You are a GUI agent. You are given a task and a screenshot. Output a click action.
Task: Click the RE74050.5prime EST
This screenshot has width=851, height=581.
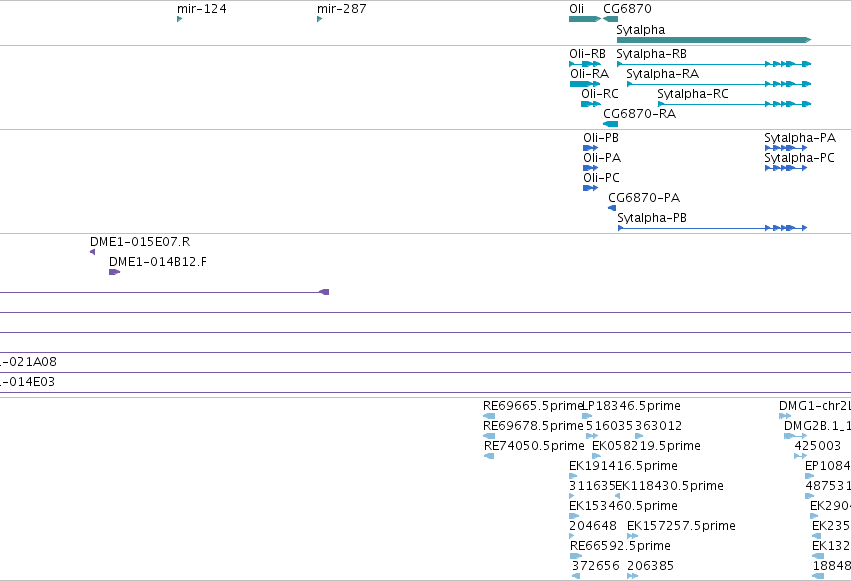tap(489, 456)
